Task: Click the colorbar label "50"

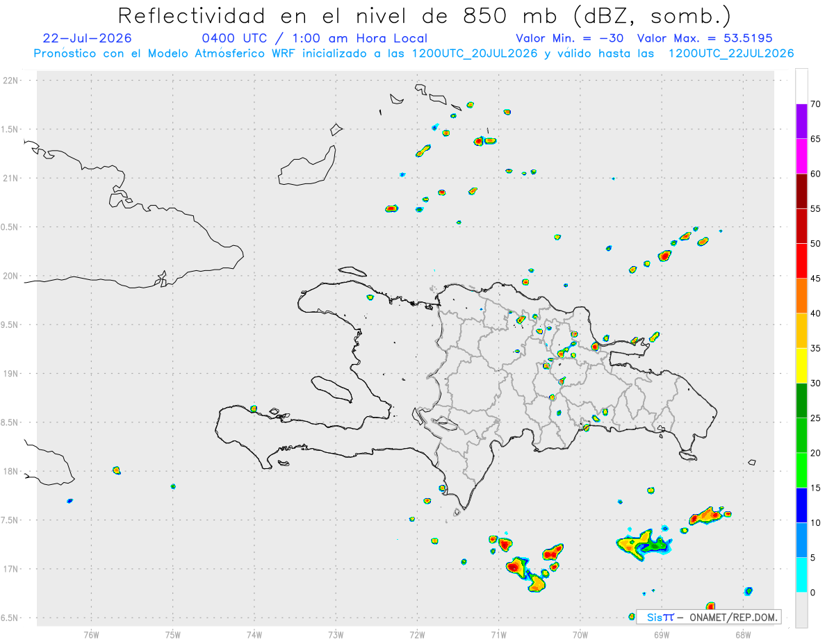Action: [816, 244]
